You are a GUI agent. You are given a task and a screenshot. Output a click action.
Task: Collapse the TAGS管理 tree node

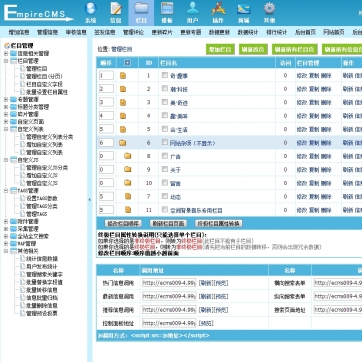click(x=6, y=191)
